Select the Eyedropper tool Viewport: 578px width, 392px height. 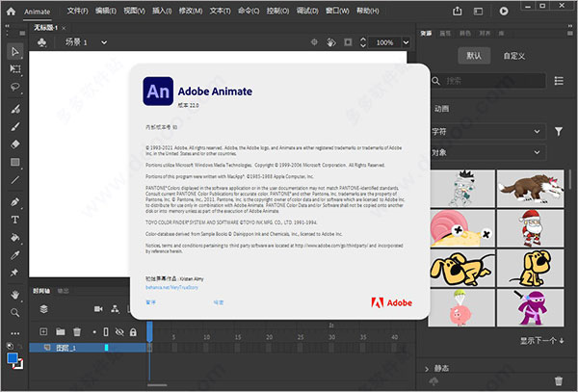15,255
